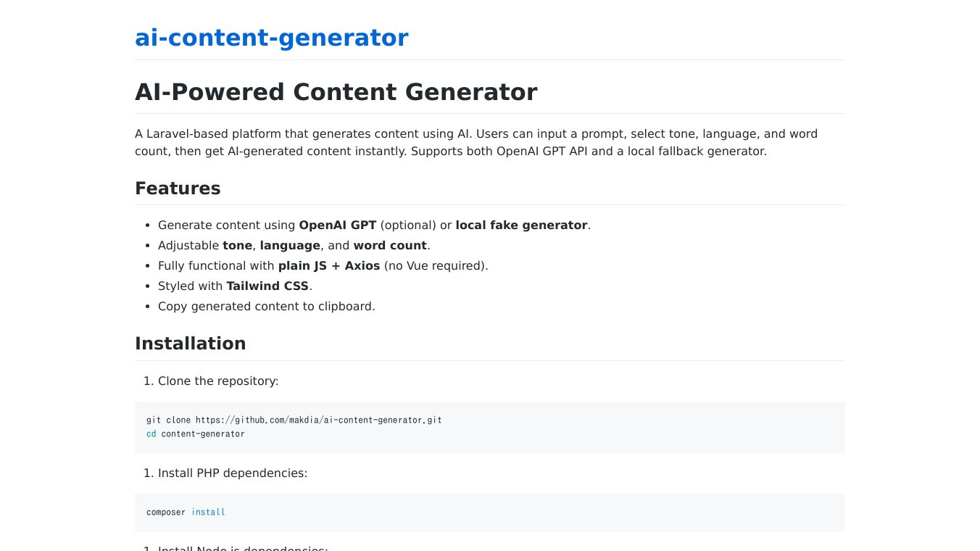Click the GitHub repository URL in the code block

point(318,420)
